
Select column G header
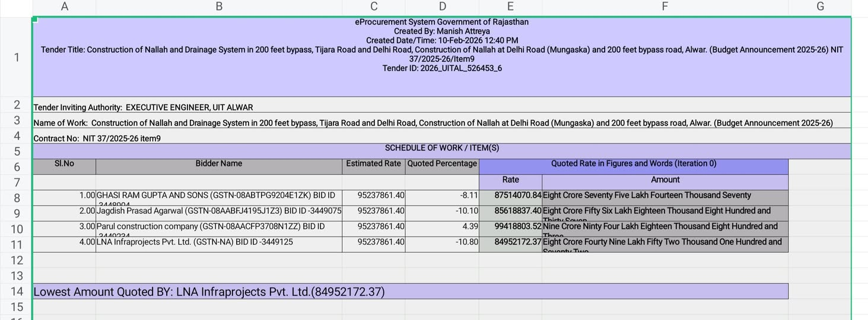click(820, 7)
